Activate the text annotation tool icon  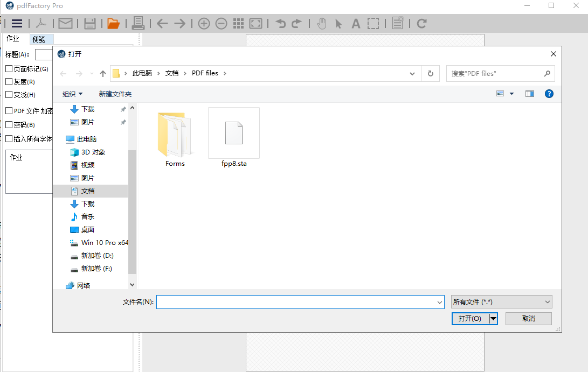[x=356, y=23]
